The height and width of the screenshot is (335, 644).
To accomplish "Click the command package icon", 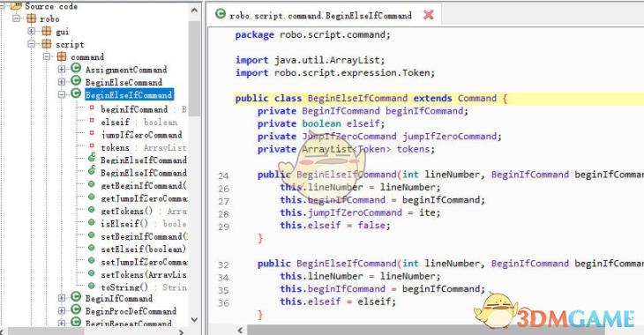I will coord(62,56).
